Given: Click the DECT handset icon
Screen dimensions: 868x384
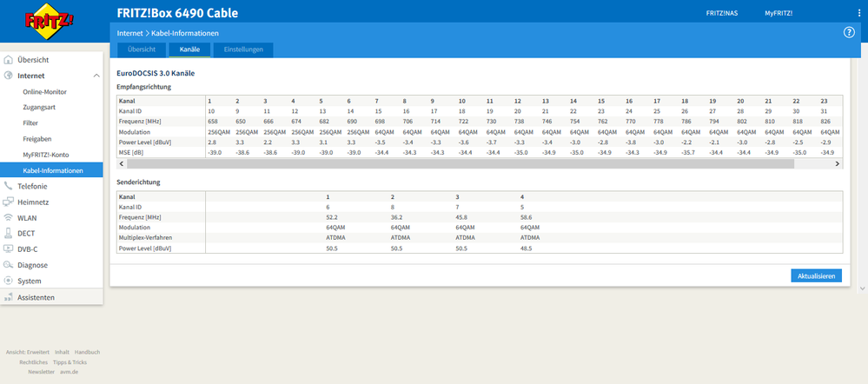Looking at the screenshot, I should point(9,234).
